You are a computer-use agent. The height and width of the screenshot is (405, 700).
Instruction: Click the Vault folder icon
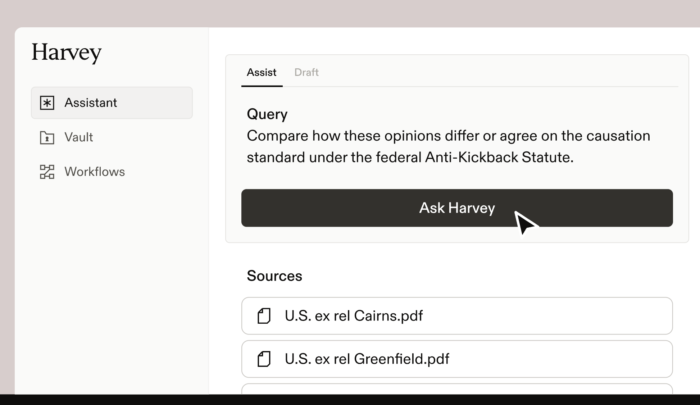coord(47,138)
